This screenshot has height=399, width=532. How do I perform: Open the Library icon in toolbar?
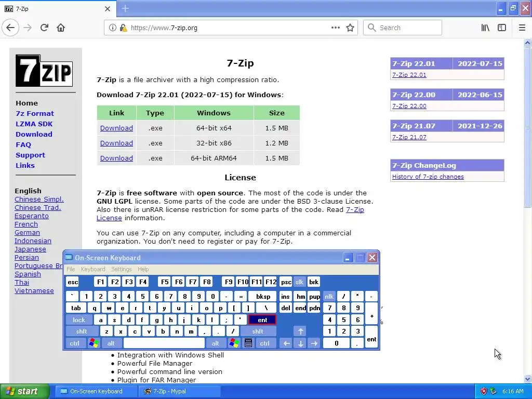pyautogui.click(x=485, y=28)
